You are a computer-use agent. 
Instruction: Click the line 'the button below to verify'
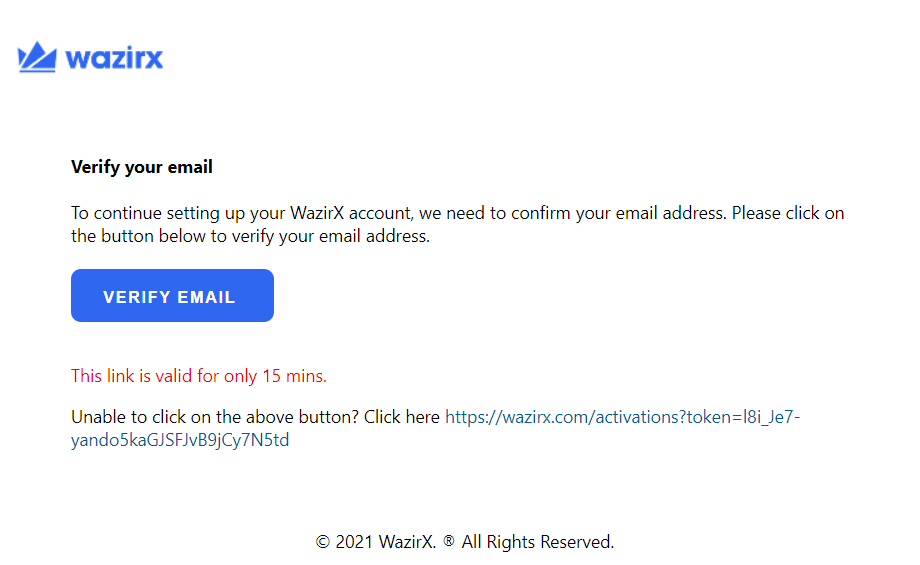tap(251, 236)
